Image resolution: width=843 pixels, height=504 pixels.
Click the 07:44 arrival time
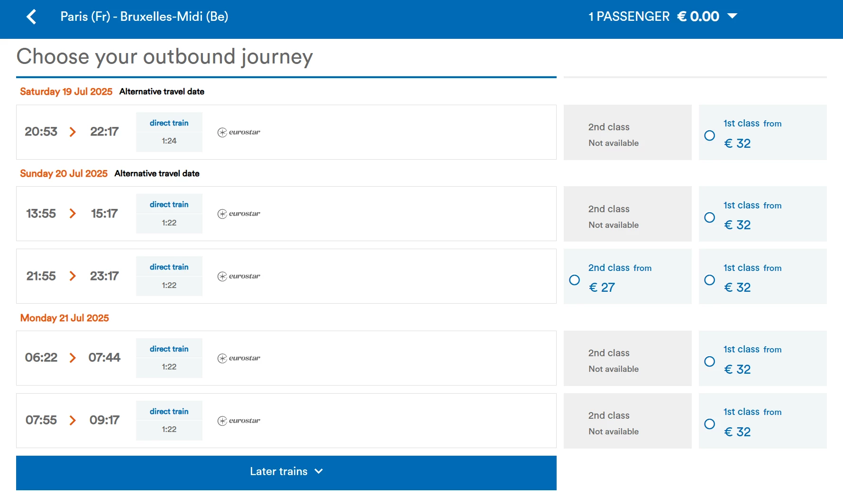click(104, 358)
